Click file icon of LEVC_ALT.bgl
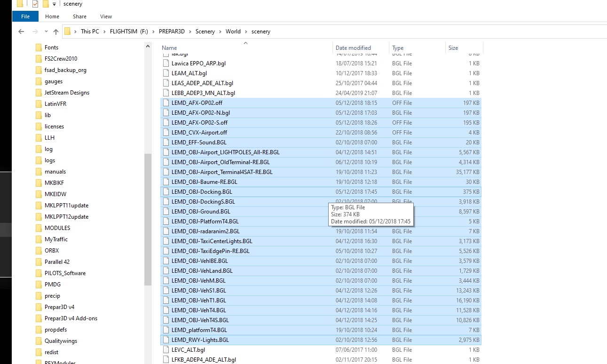The width and height of the screenshot is (607, 364). point(166,349)
